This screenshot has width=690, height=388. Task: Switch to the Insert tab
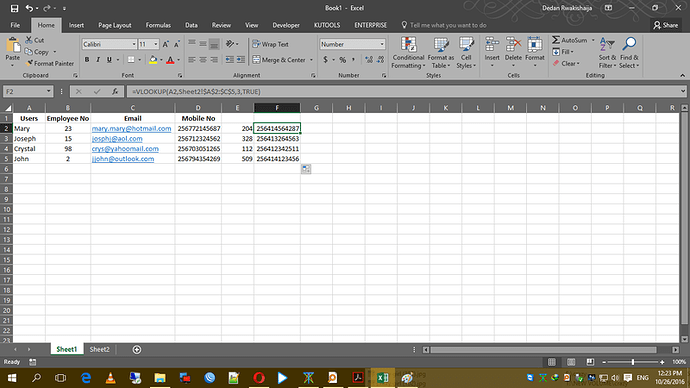tap(76, 25)
